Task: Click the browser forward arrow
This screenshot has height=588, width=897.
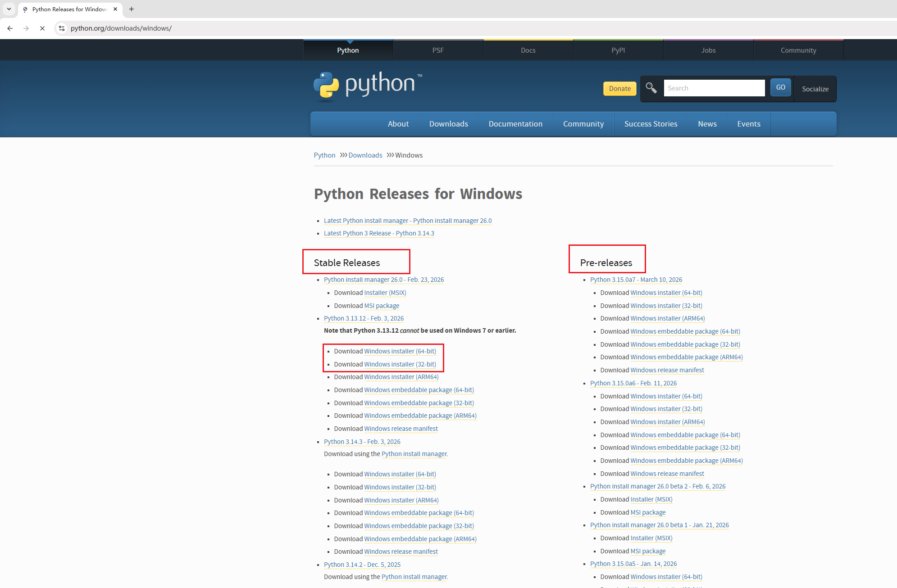Action: [26, 28]
